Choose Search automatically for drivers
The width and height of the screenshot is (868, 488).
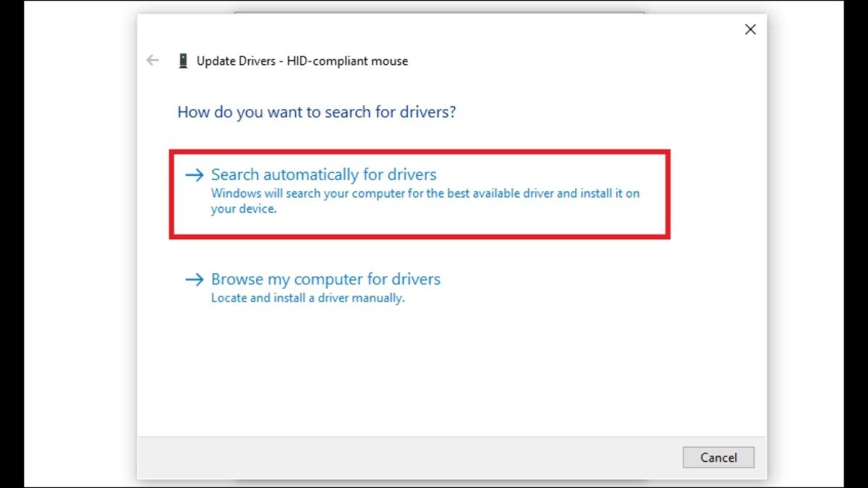[420, 194]
